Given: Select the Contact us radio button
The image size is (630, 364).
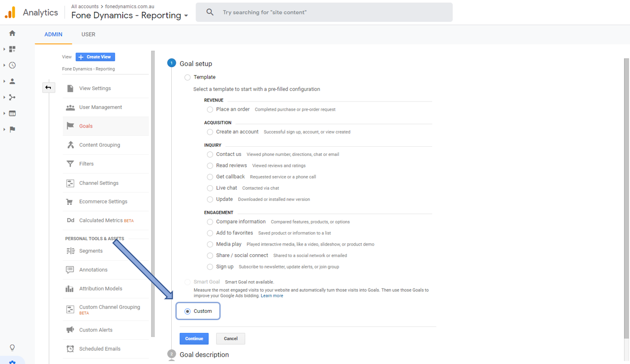Looking at the screenshot, I should [210, 155].
